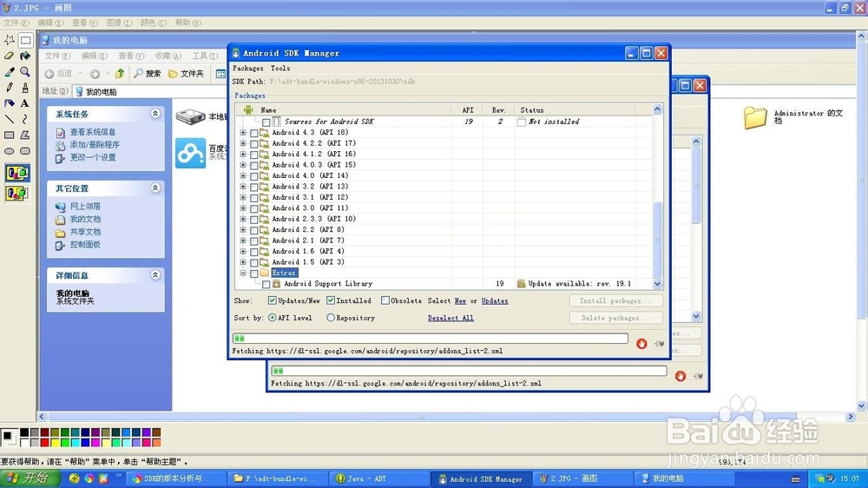868x488 pixels.
Task: Select the Pencil tool in Paint
Action: pyautogui.click(x=10, y=88)
